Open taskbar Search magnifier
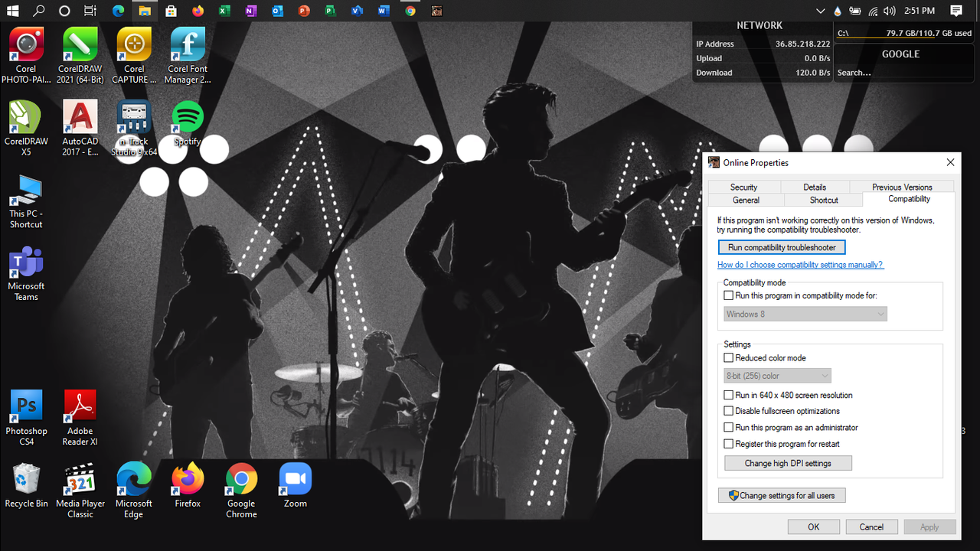980x551 pixels. (38, 11)
